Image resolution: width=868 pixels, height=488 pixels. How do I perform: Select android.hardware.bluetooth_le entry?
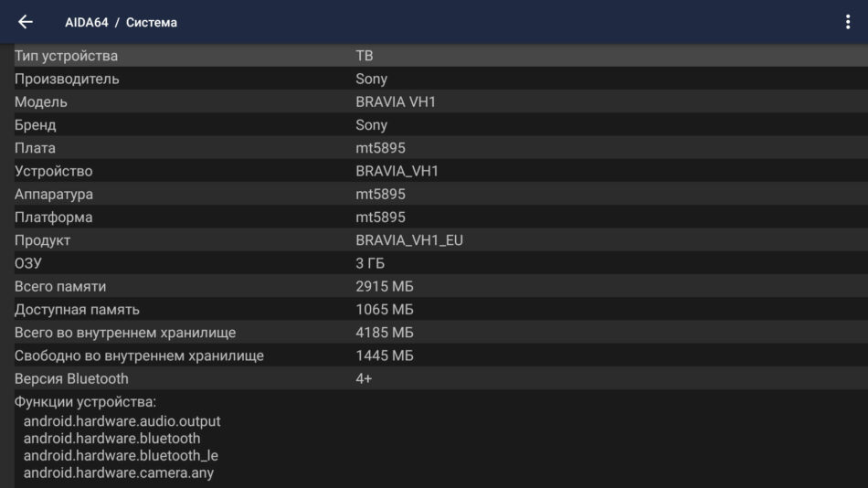[x=121, y=456]
